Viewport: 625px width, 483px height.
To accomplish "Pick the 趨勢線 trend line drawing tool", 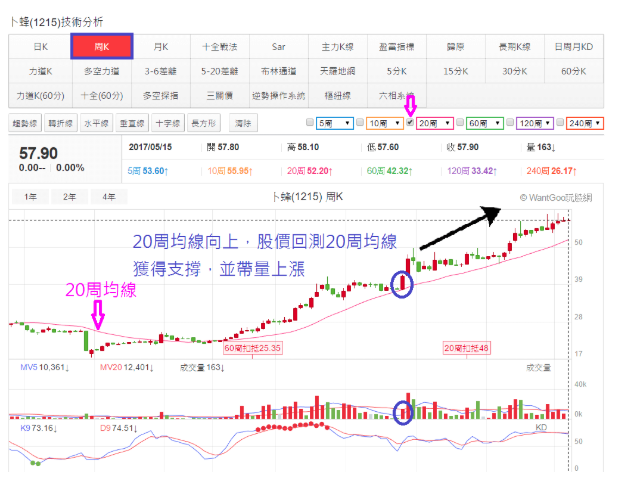I will pyautogui.click(x=25, y=123).
